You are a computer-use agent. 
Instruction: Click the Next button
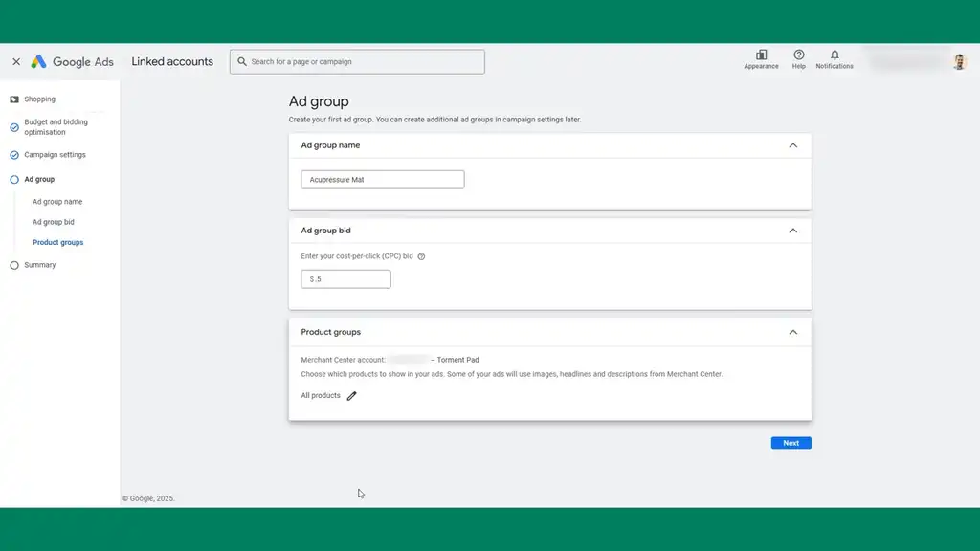pos(791,442)
